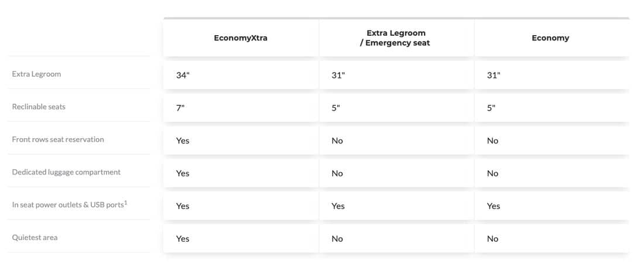Click the Reclinable seats row label

[x=39, y=107]
